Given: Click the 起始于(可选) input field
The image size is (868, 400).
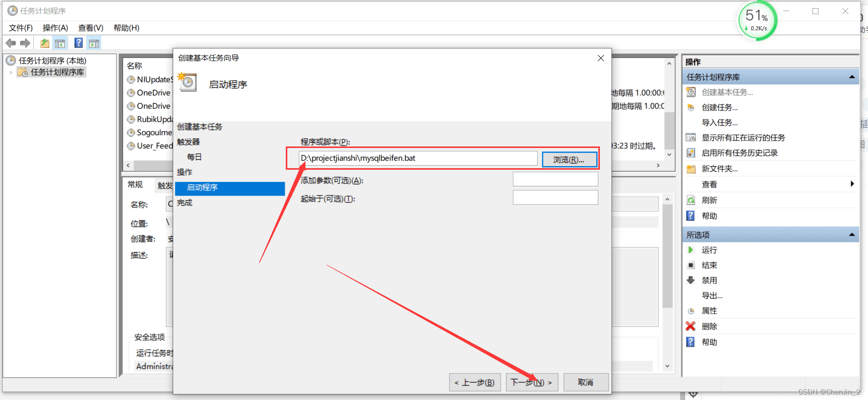Looking at the screenshot, I should [x=555, y=197].
